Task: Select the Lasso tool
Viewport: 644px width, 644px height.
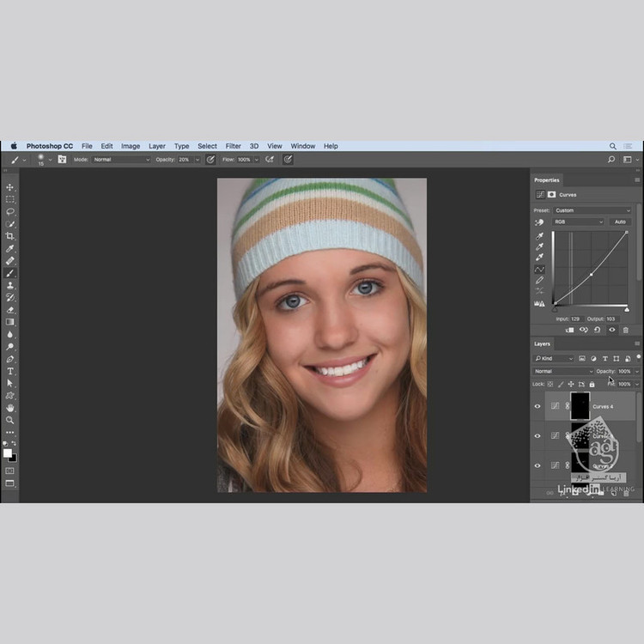Action: coord(10,211)
